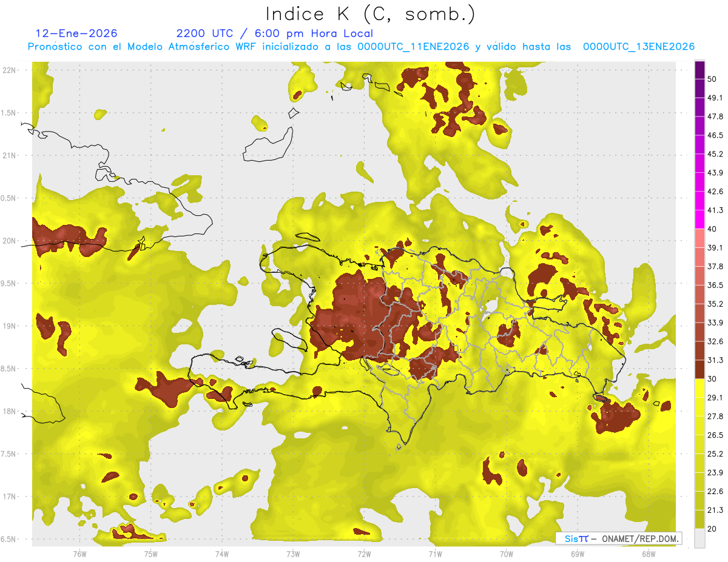The height and width of the screenshot is (562, 728).
Task: Click the latitude axis label "21N"
Action: 9,156
